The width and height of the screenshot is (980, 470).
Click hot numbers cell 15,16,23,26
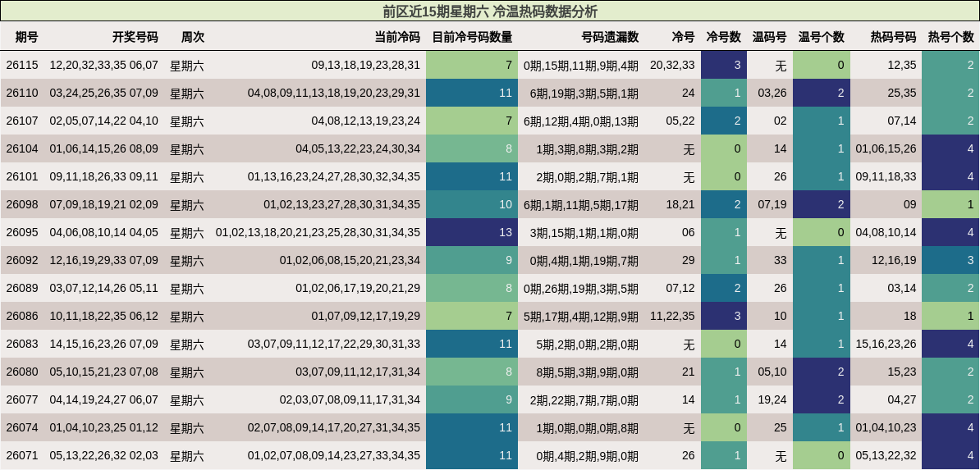click(886, 344)
